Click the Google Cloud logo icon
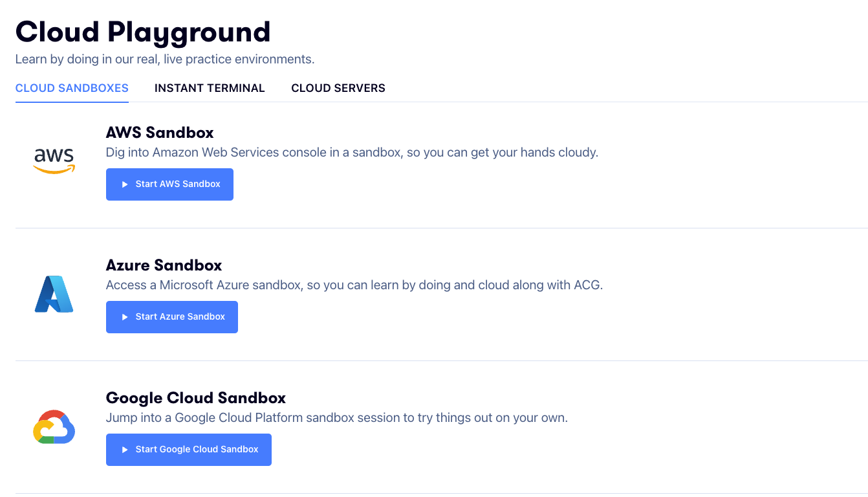 (54, 427)
